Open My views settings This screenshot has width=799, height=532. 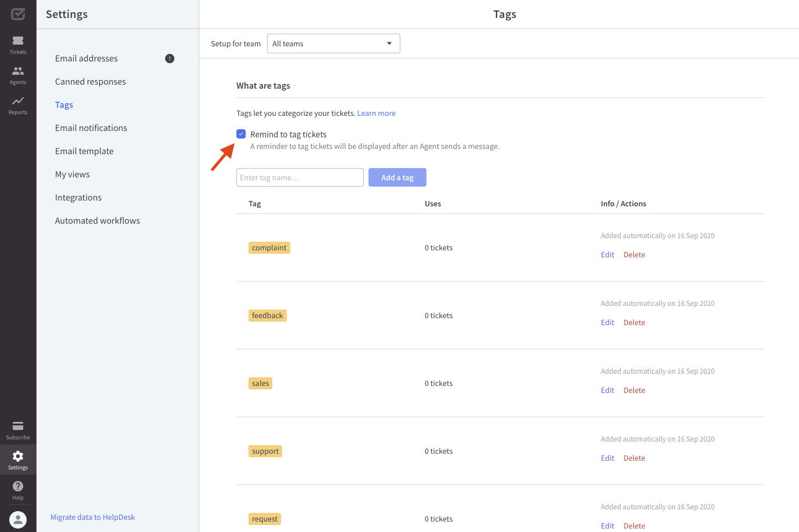click(72, 174)
